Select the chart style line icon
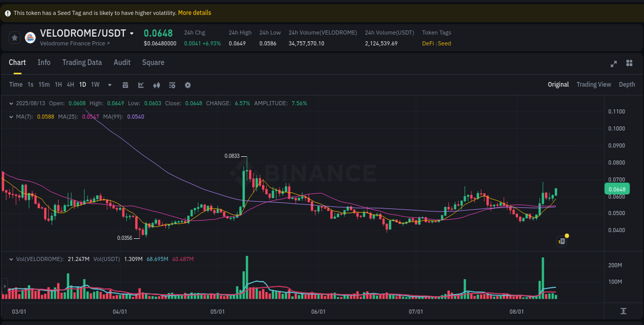 (141, 85)
